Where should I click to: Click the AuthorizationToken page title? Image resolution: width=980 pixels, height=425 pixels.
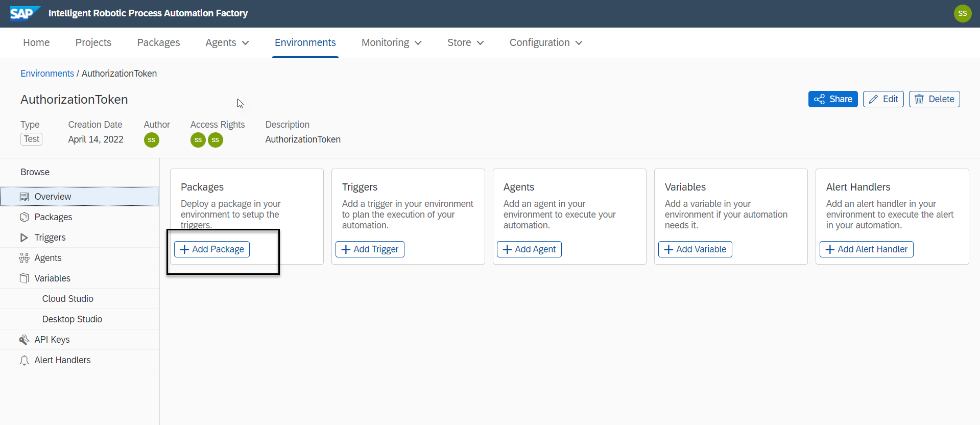point(74,100)
